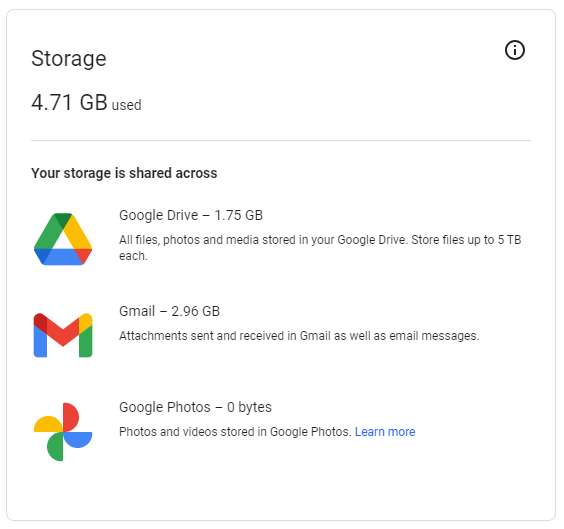This screenshot has width=564, height=529.
Task: Click the Google Photos description text
Action: (235, 432)
